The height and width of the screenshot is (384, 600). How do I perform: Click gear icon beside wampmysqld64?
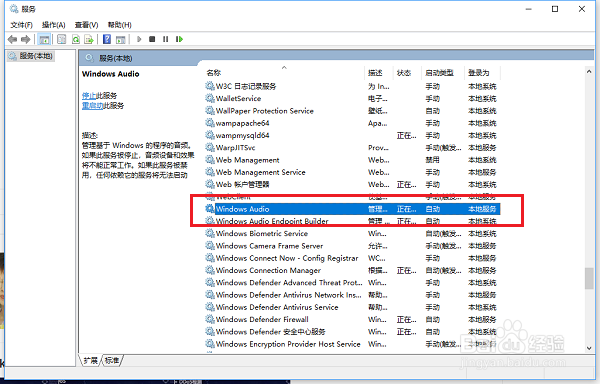[x=210, y=135]
